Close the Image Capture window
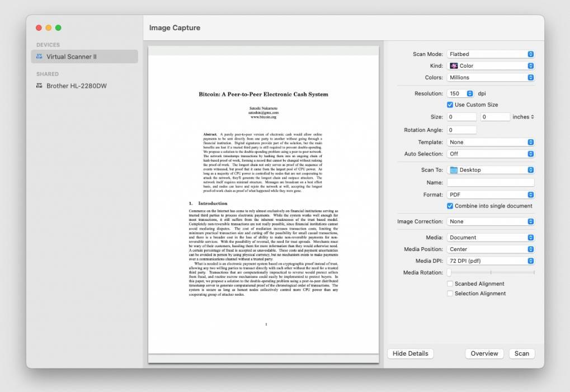 pyautogui.click(x=39, y=27)
